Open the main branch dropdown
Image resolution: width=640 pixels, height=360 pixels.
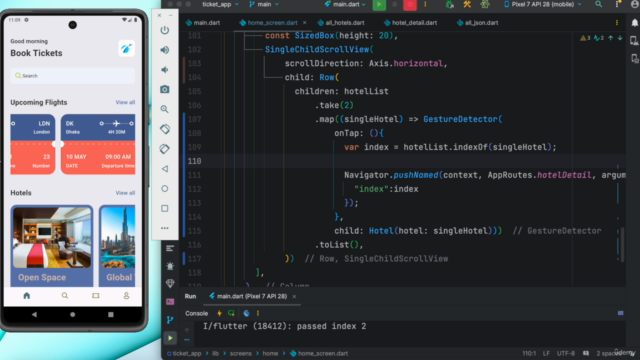264,4
